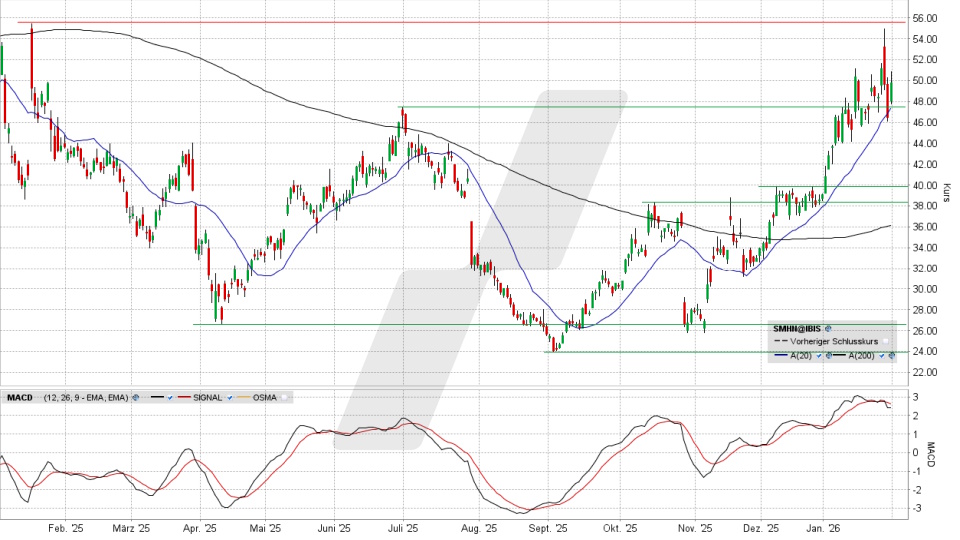
Task: Open settings icon next to SMHN@IBIS
Action: pos(830,328)
